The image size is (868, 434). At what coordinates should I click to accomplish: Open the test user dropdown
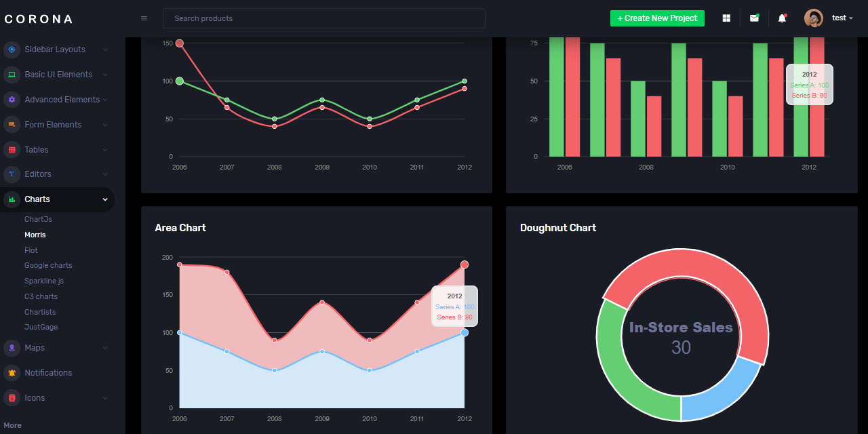[x=843, y=18]
